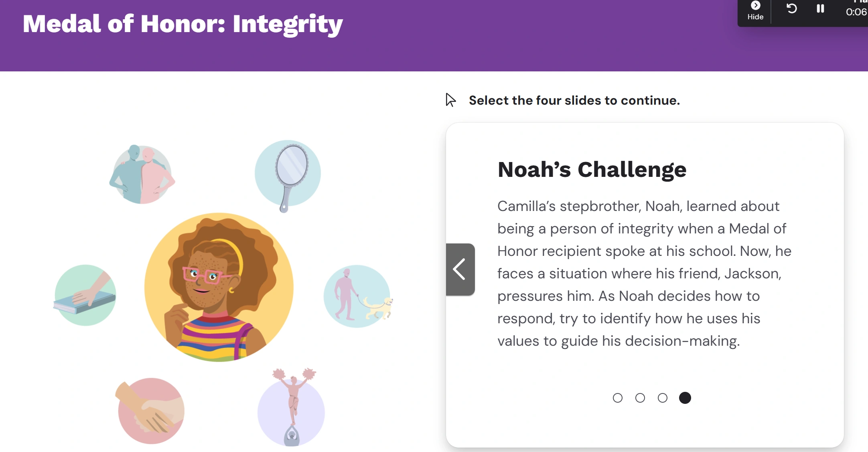Select the first slide dot
This screenshot has height=452, width=868.
618,398
